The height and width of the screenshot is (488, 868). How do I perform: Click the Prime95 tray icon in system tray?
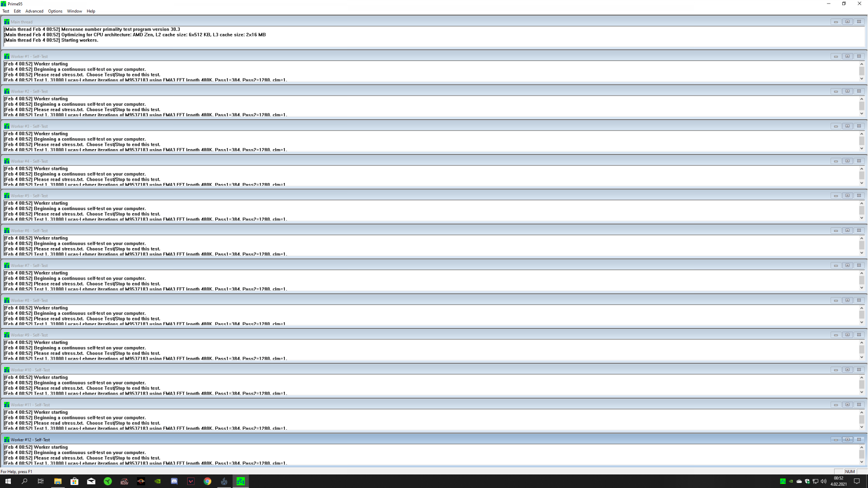point(783,481)
